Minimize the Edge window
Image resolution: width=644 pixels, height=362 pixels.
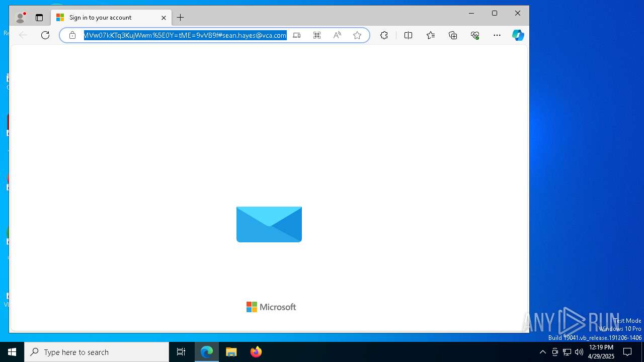pyautogui.click(x=471, y=14)
